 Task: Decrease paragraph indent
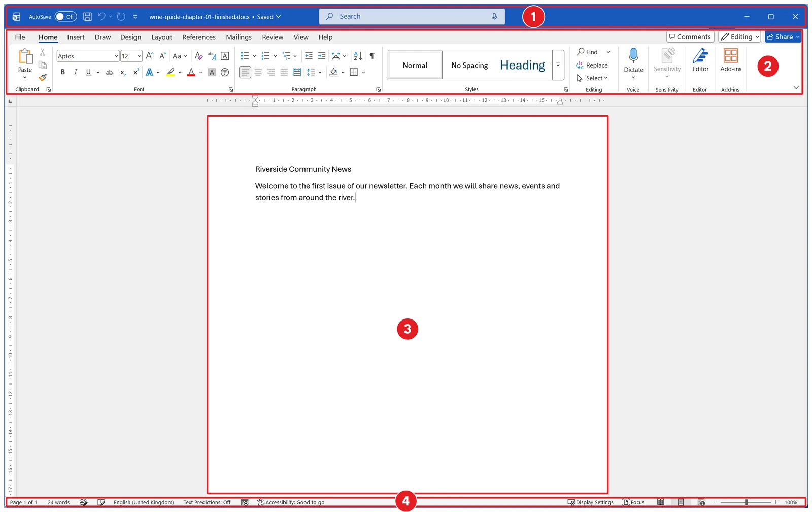[x=309, y=56]
